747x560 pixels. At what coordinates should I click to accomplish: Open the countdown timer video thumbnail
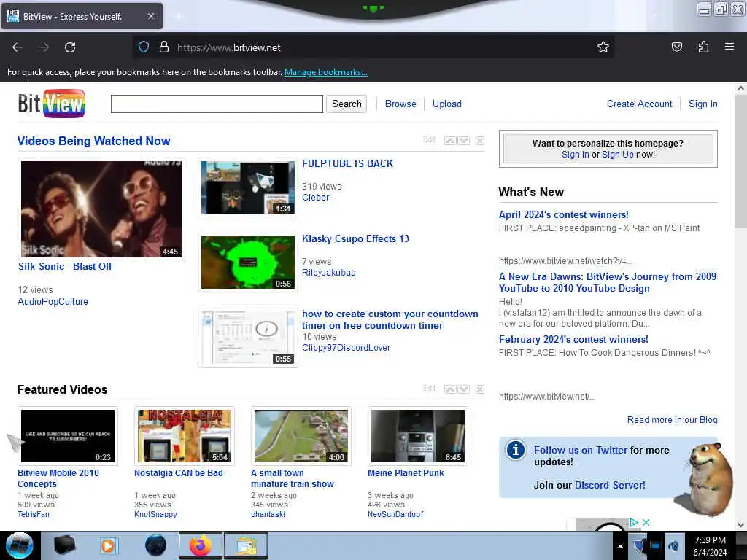248,338
